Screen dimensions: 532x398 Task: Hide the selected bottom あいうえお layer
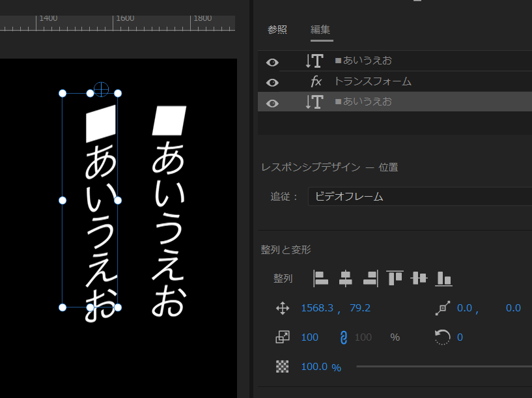pyautogui.click(x=272, y=103)
